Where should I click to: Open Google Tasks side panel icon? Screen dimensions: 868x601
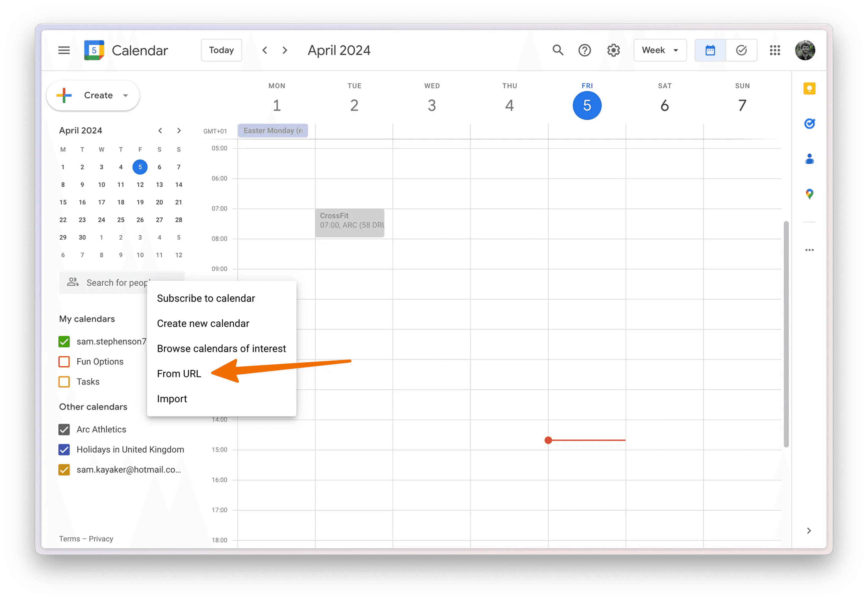coord(809,123)
